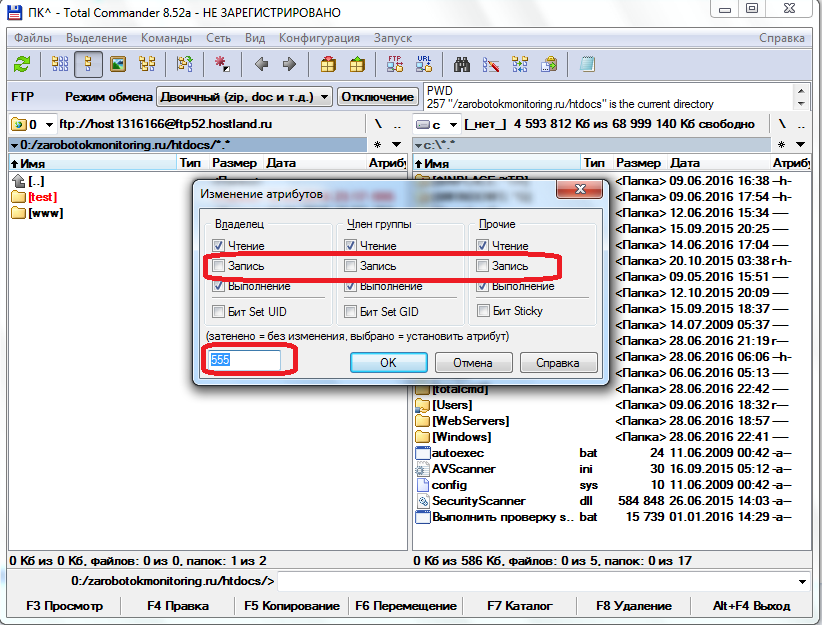Image resolution: width=822 pixels, height=625 pixels.
Task: Click the FTP connect toolbar icon
Action: tap(394, 64)
